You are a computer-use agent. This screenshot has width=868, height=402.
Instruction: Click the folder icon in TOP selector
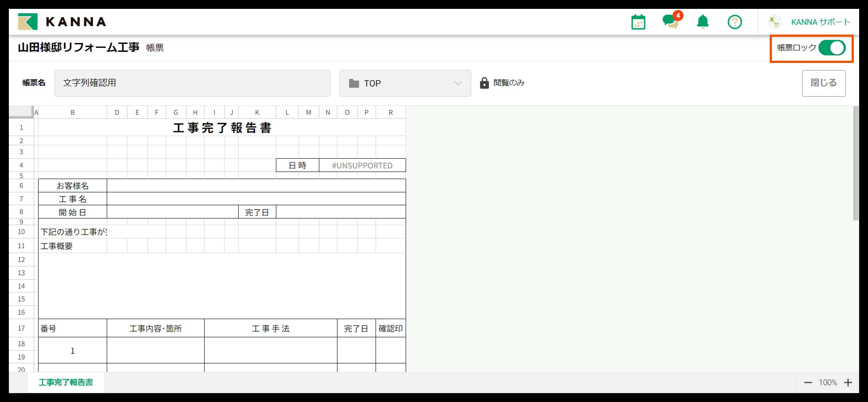tap(354, 83)
